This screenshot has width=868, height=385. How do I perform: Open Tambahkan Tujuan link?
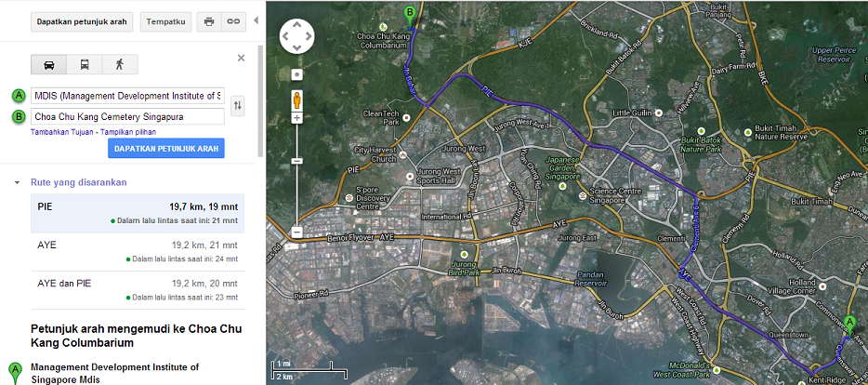[61, 132]
